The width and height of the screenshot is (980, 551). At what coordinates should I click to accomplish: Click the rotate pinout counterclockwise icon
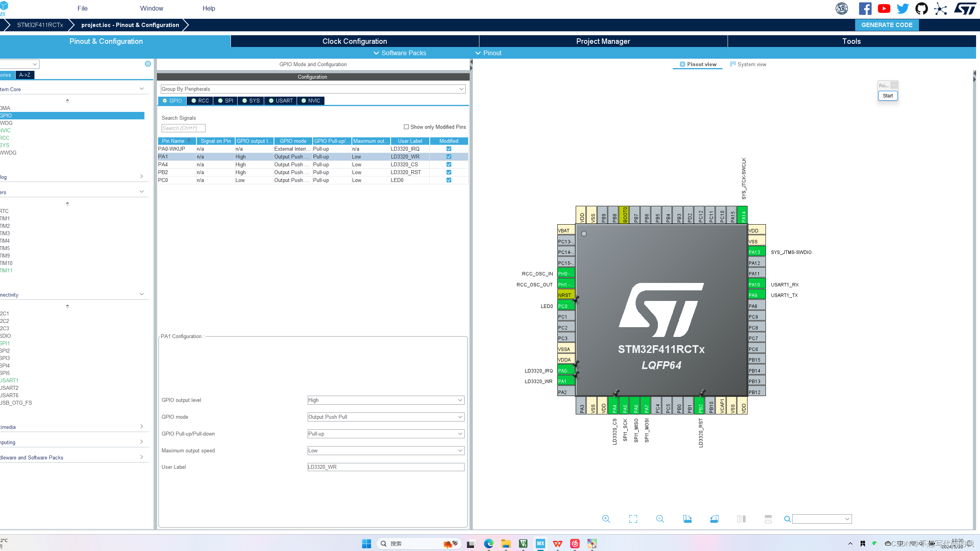pos(714,519)
